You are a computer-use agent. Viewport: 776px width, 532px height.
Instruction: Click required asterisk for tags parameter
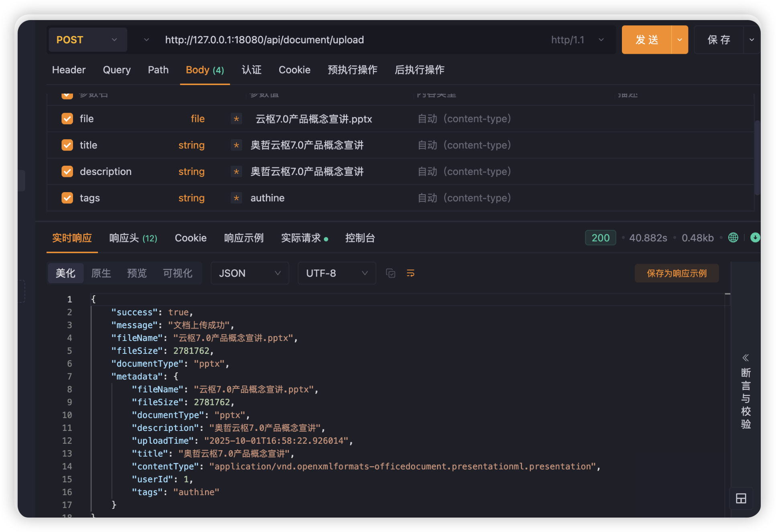pyautogui.click(x=236, y=198)
